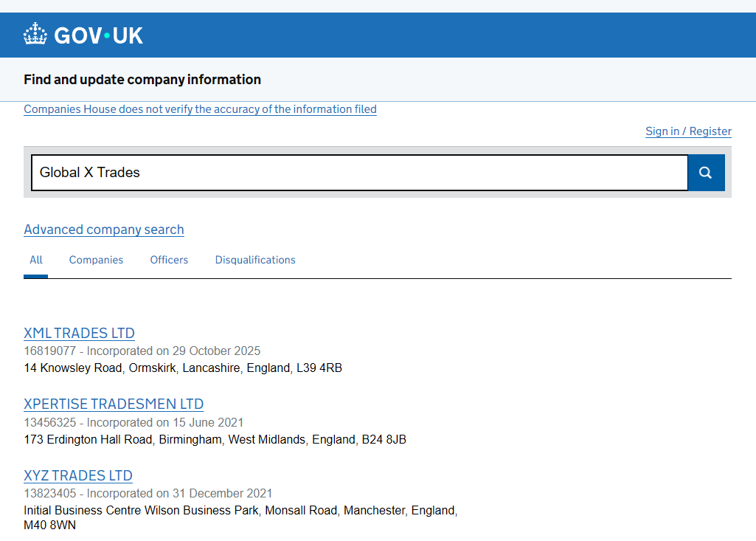The width and height of the screenshot is (756, 541).
Task: Click the 14 Knowsley Road address text
Action: click(183, 368)
